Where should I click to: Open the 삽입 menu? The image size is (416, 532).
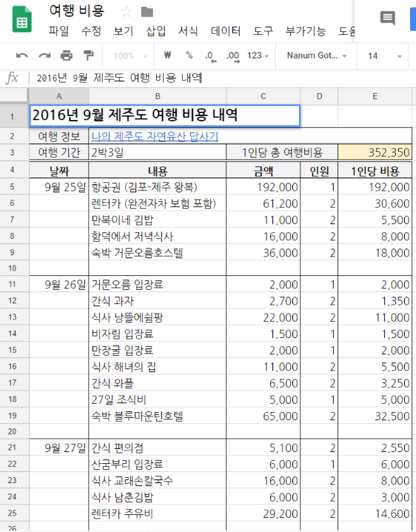[x=155, y=31]
